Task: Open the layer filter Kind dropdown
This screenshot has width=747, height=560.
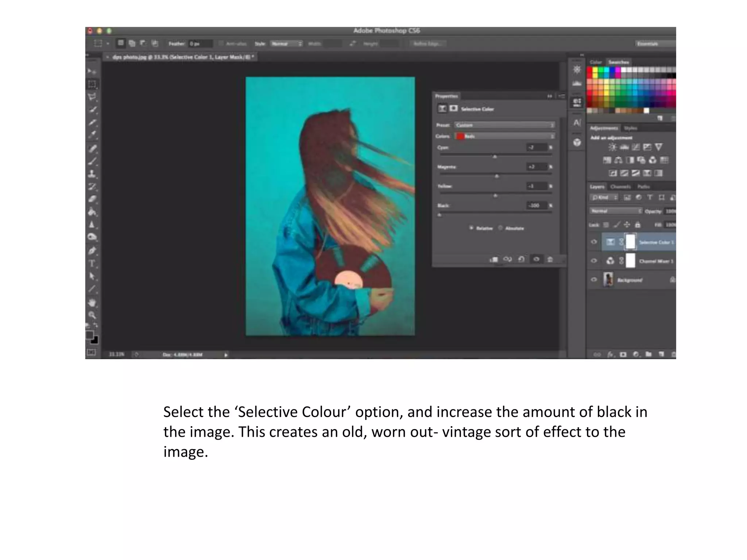Action: [x=604, y=198]
